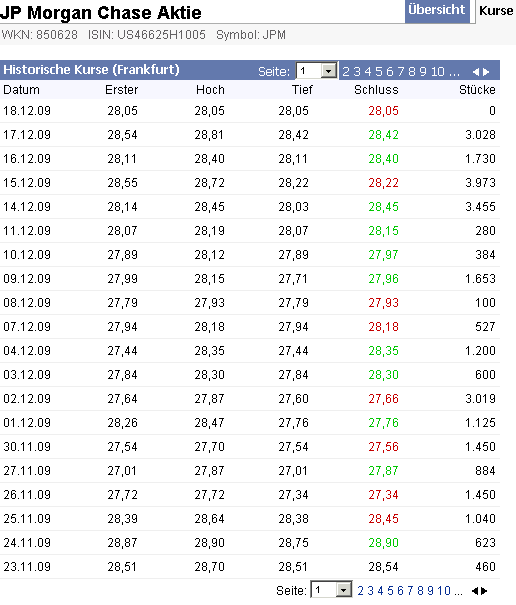Select the date 14.12.09
516x605 pixels.
coord(27,207)
